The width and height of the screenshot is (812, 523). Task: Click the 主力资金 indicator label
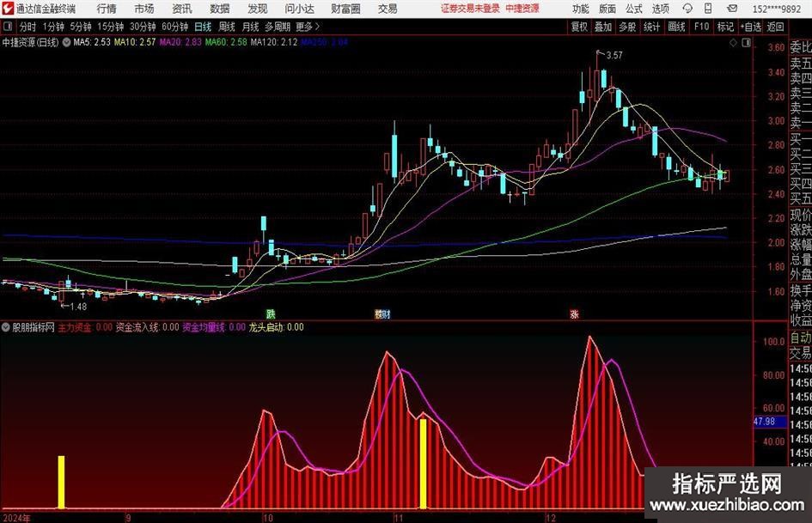coord(85,327)
